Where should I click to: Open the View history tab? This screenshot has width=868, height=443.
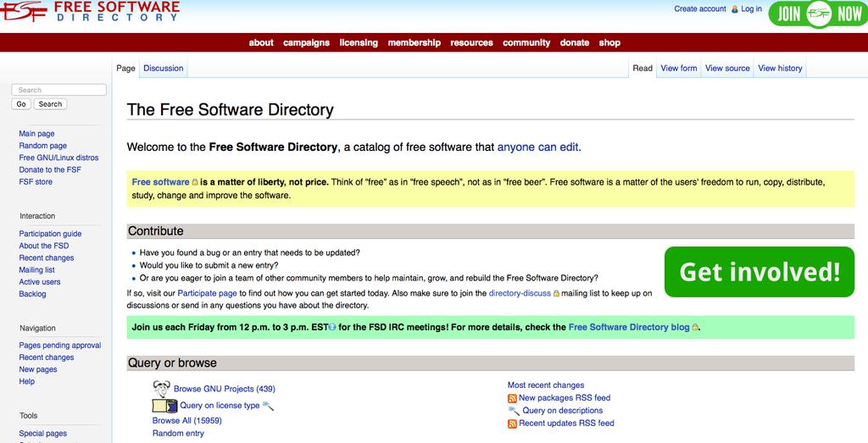click(x=780, y=68)
